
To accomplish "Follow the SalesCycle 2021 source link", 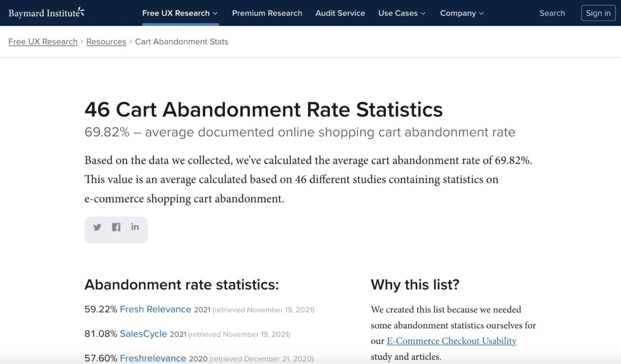I will pyautogui.click(x=143, y=334).
